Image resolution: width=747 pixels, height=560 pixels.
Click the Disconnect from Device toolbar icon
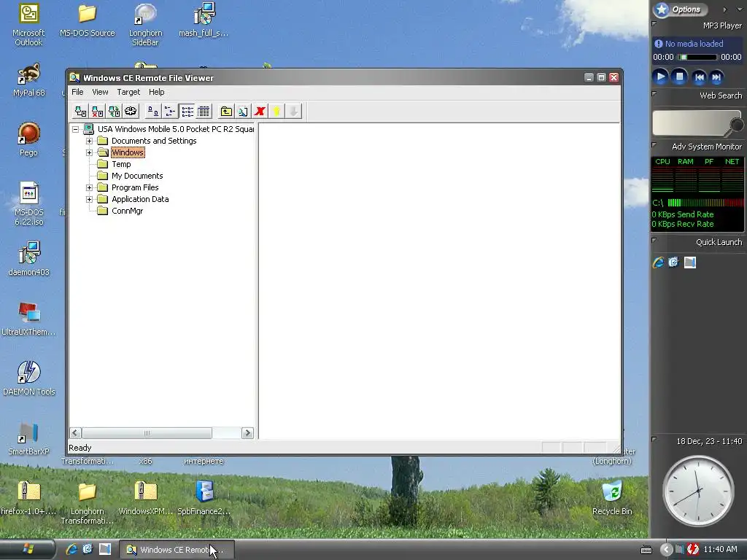[x=97, y=112]
